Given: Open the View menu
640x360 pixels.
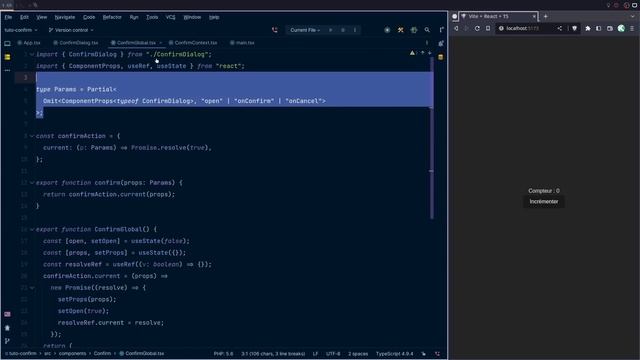Looking at the screenshot, I should tap(42, 17).
